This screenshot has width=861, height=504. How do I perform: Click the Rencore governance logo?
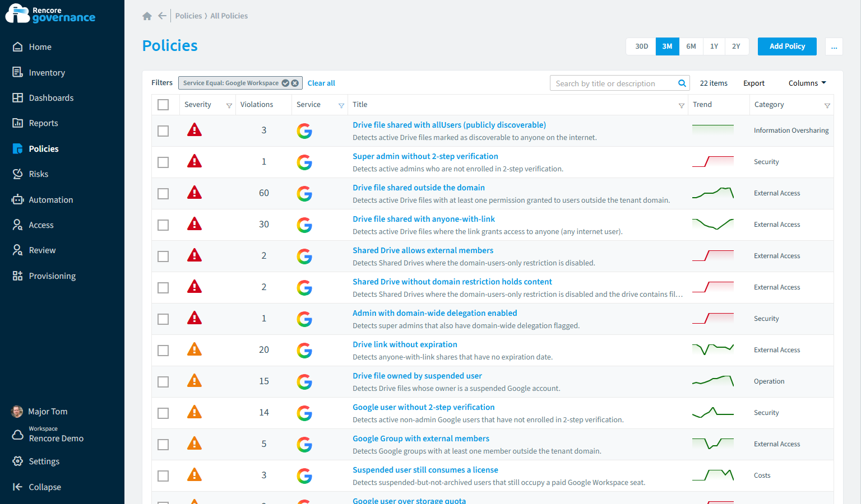pos(50,14)
